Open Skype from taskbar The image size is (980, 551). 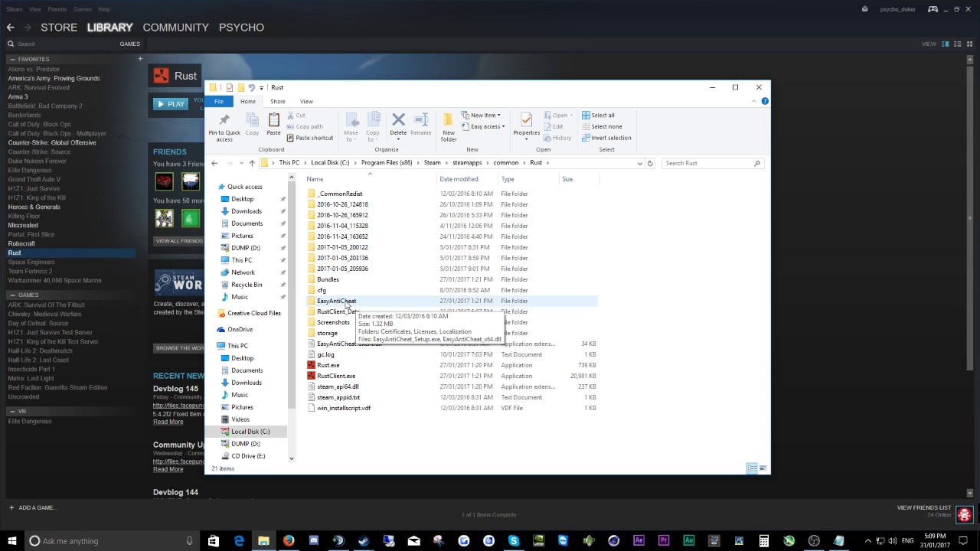(514, 541)
